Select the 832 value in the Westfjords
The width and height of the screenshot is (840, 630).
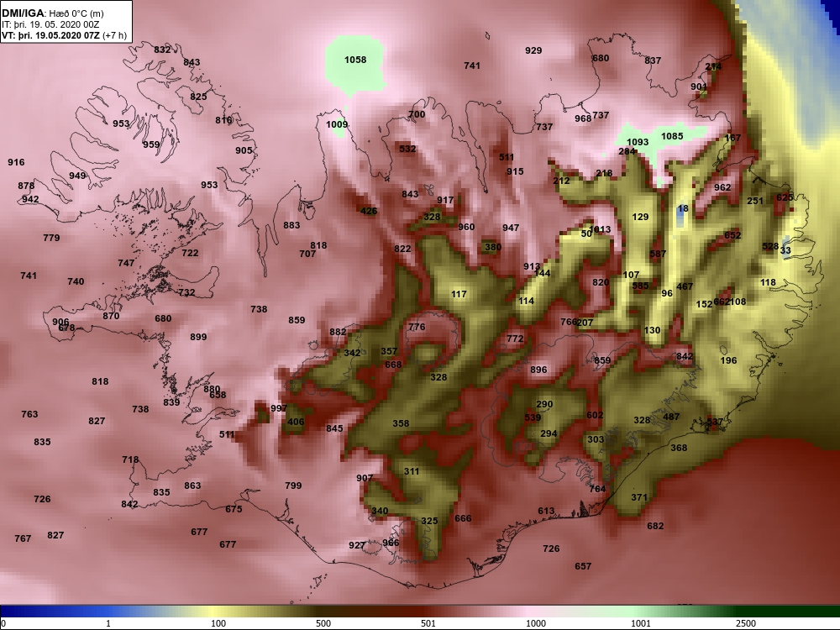tap(162, 50)
